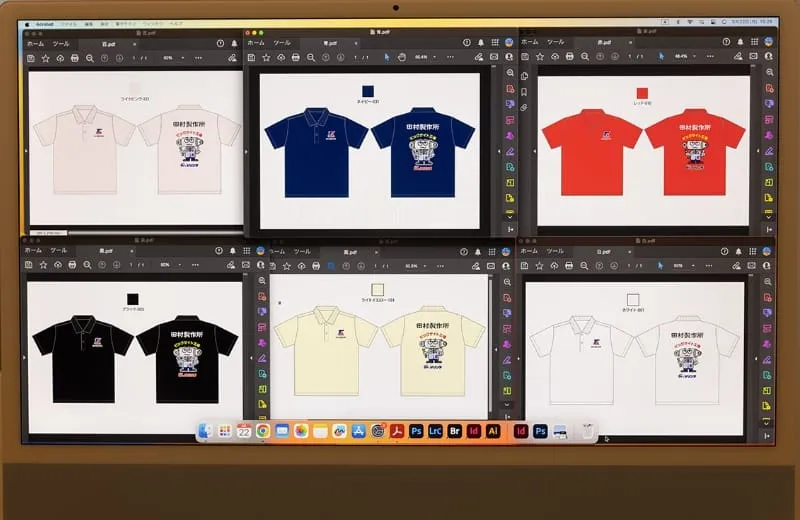Click the Fill & Sign pen icon in the navy window toolbar
Viewport: 800px width, 520px height.
pyautogui.click(x=479, y=57)
